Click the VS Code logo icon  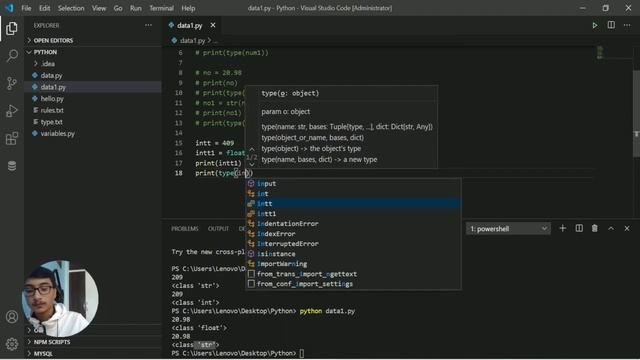9,8
